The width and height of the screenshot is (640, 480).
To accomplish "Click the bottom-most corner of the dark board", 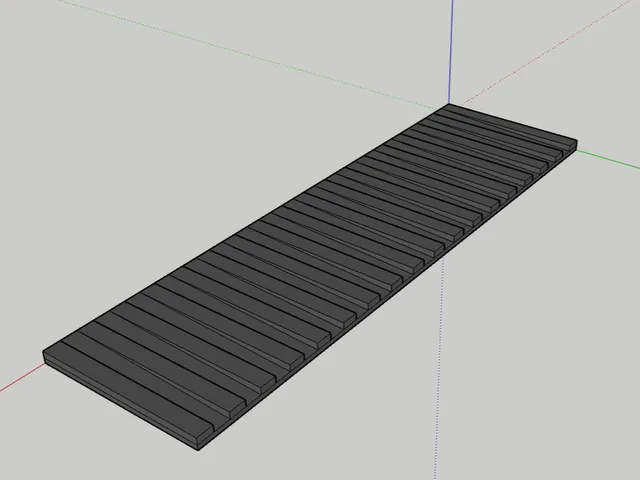I will (199, 450).
